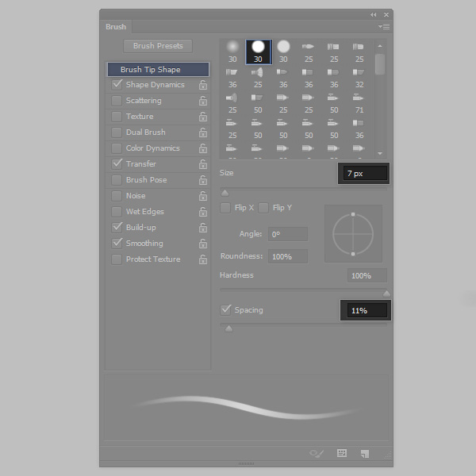This screenshot has width=476, height=476.
Task: Unlock the Shape Dynamics lock icon
Action: coord(203,85)
